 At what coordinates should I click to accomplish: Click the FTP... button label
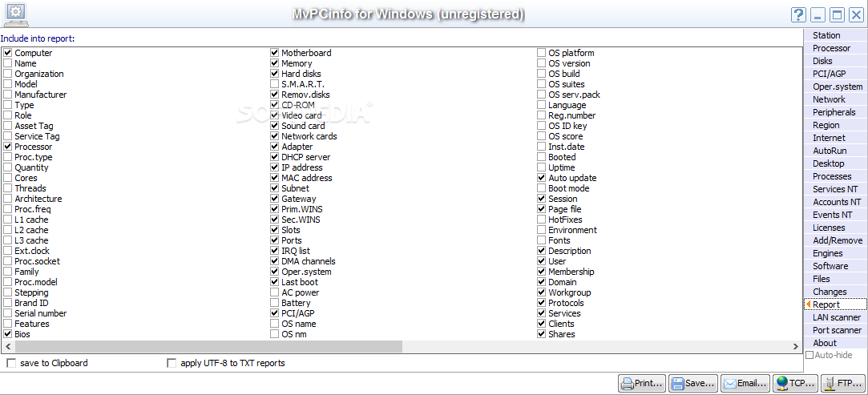pos(850,383)
